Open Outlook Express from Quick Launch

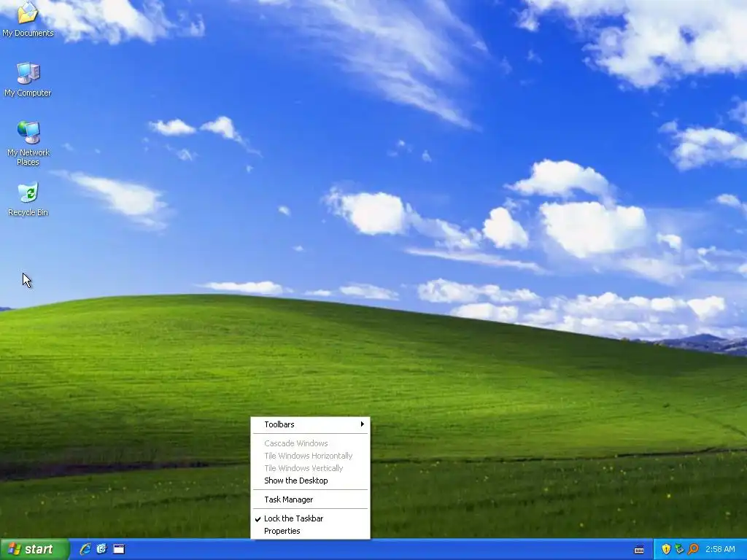coord(102,549)
